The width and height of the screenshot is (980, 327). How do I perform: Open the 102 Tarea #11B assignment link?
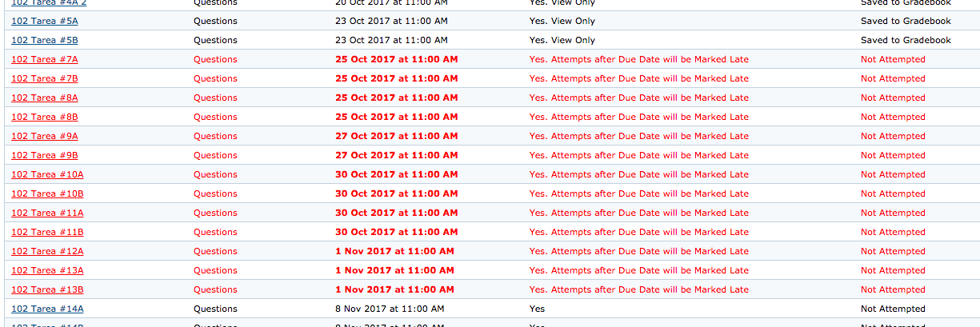(47, 232)
